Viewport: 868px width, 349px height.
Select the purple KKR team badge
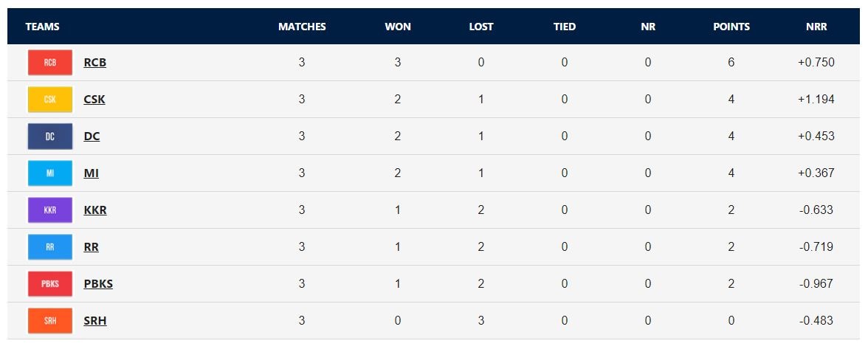tap(50, 210)
